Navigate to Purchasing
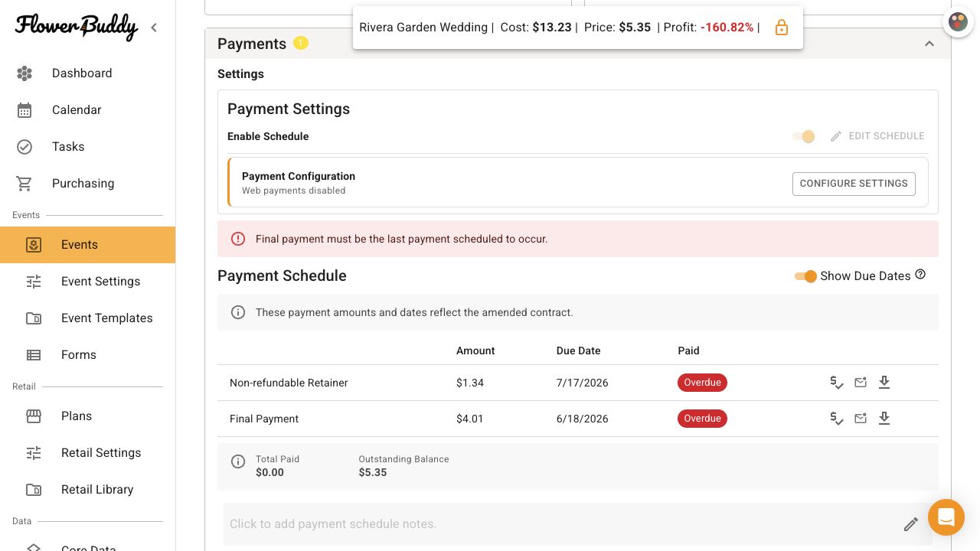This screenshot has height=551, width=980. tap(88, 184)
